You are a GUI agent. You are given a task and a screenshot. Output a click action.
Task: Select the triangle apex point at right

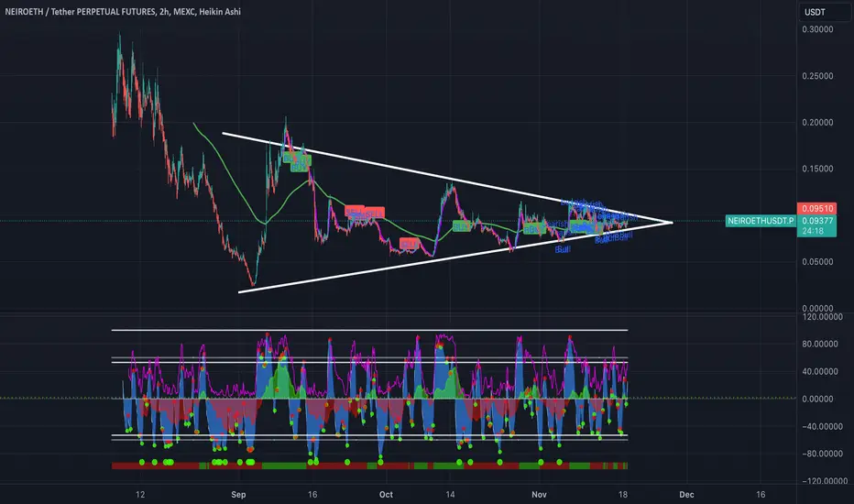pos(672,223)
